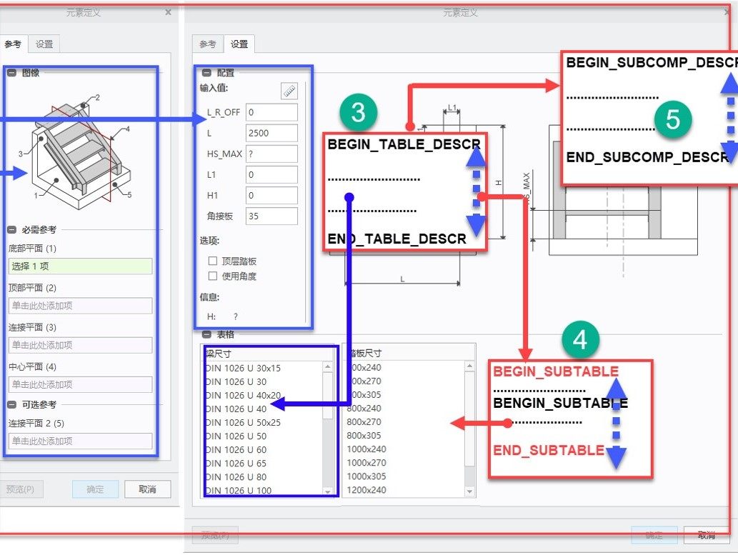
Task: Click scroll-down arrow in 踏板尺寸 list
Action: coord(469,491)
